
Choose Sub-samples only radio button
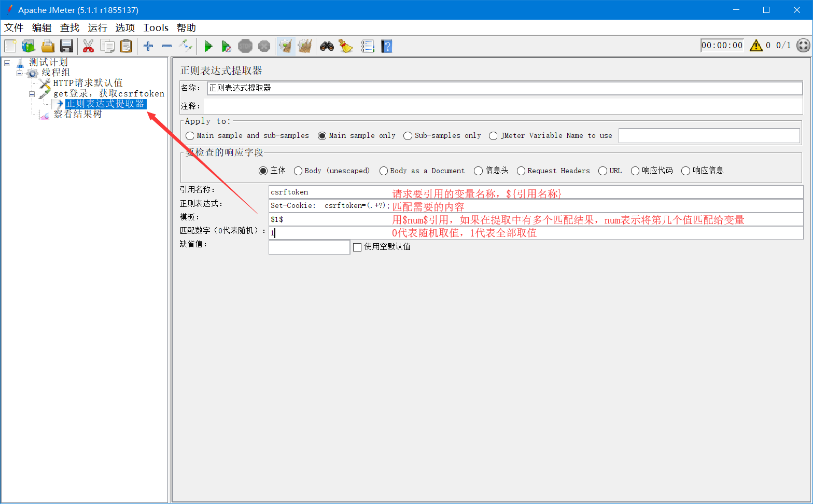[442, 136]
